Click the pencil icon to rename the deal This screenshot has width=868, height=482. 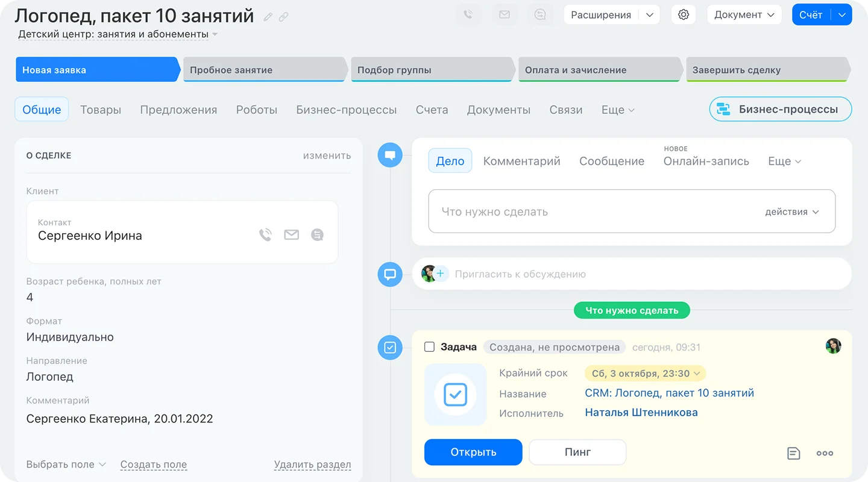[268, 17]
